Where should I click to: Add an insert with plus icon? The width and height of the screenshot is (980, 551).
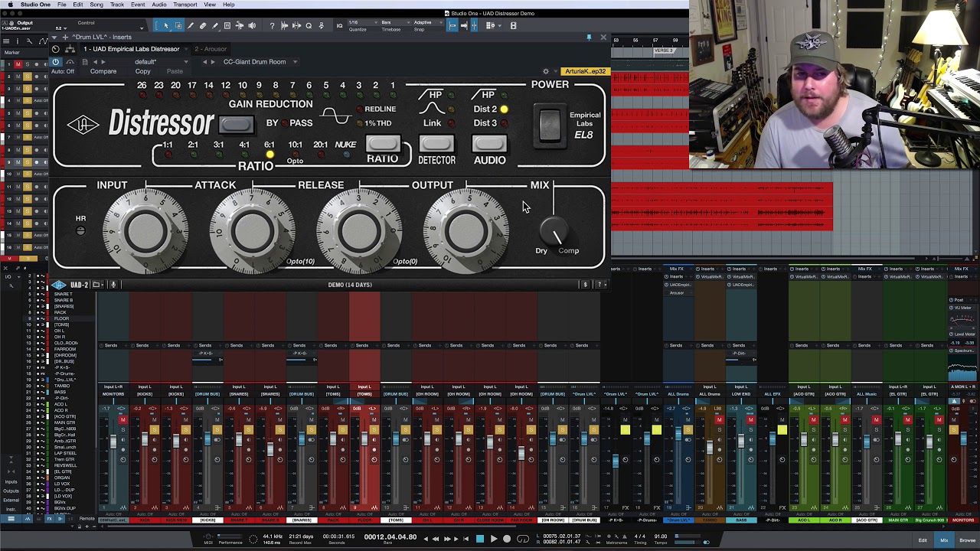point(65,37)
